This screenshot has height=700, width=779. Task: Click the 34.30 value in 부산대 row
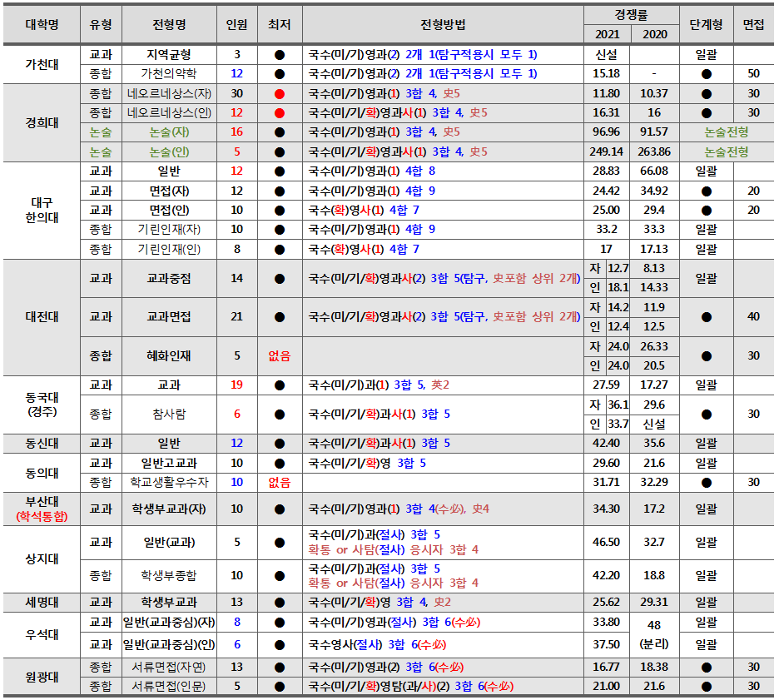click(x=606, y=509)
